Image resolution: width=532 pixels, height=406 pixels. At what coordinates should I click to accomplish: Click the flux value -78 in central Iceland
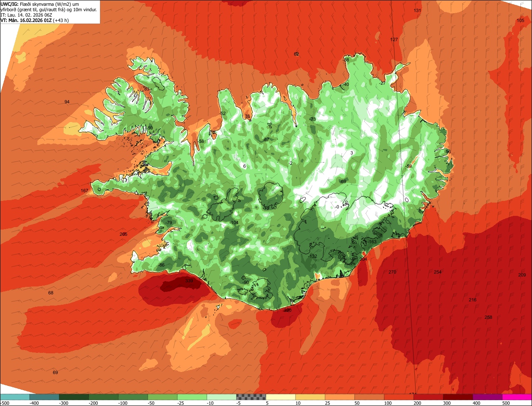(266, 208)
